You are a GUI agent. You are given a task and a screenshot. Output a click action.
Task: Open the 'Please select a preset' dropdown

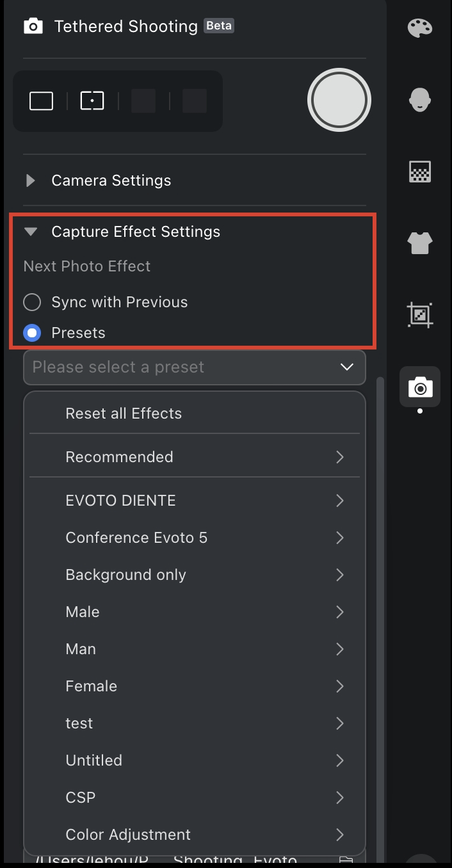195,367
